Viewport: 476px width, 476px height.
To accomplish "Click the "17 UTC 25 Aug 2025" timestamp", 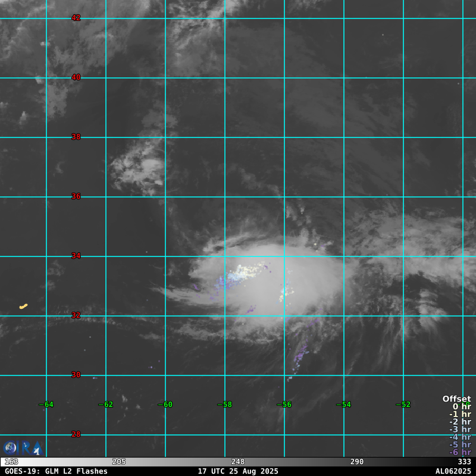I will tap(238, 471).
